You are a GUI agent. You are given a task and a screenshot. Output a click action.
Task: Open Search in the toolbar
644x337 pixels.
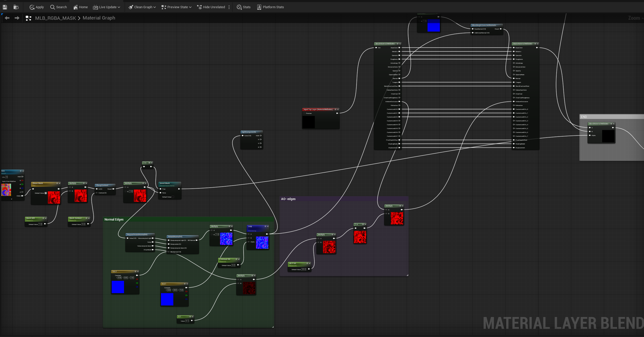point(59,7)
